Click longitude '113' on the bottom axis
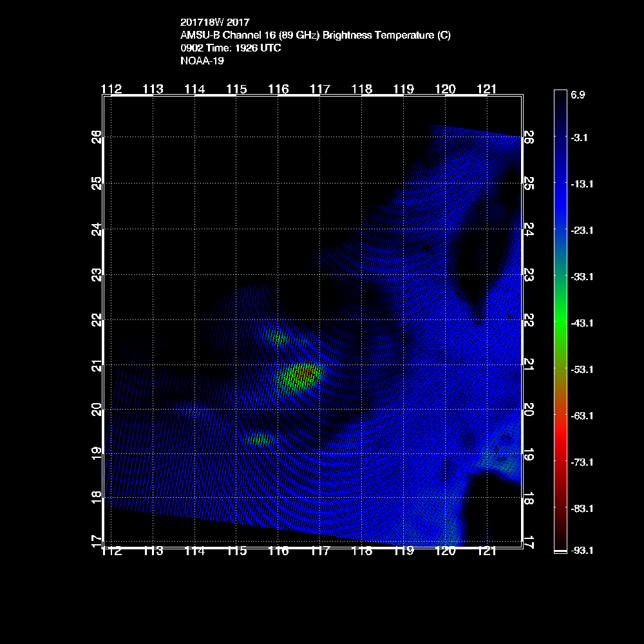Viewport: 644px width, 644px height. (x=153, y=551)
